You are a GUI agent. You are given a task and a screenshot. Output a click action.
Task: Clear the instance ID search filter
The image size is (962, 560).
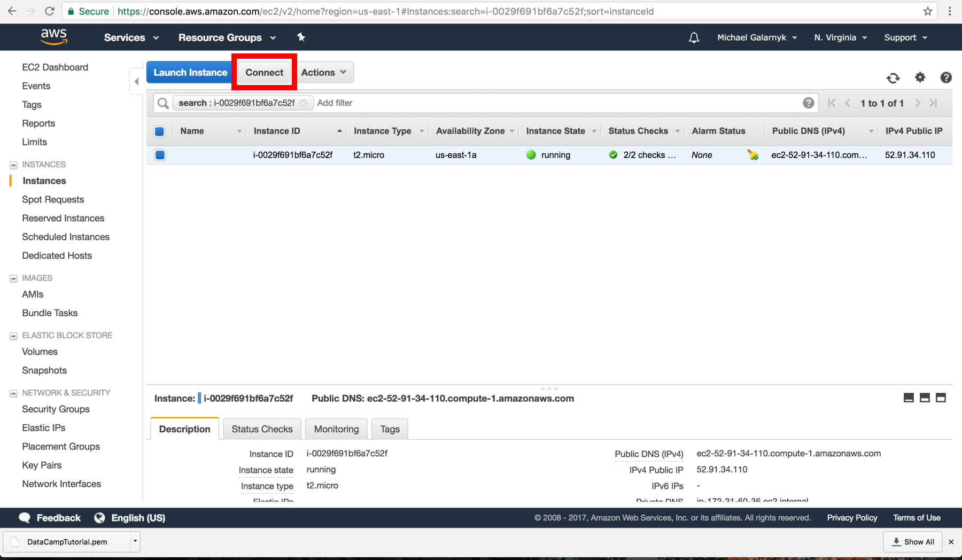pos(304,103)
